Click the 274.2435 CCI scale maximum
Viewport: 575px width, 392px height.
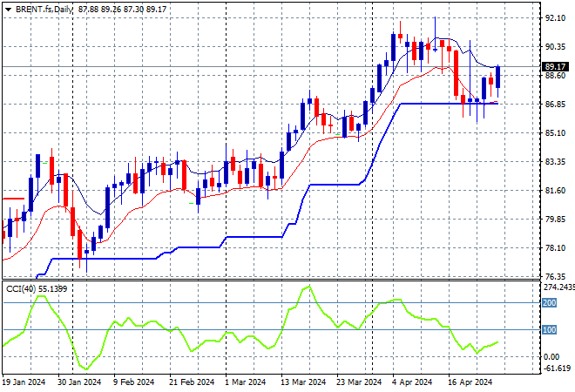pos(557,287)
